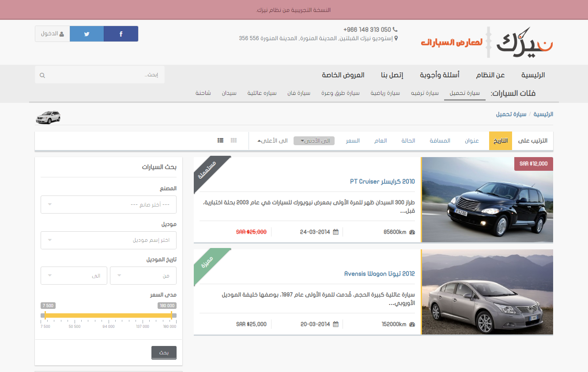Click calendar icon on PT Cruiser listing
The height and width of the screenshot is (372, 588).
[x=335, y=232]
